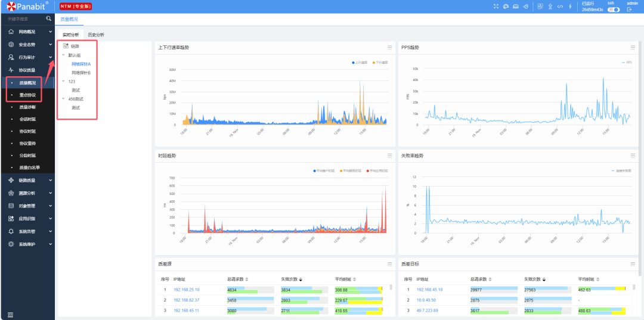Image resolution: width=644 pixels, height=320 pixels.
Task: Toggle 上行速率 legend in rate chart
Action: point(360,63)
